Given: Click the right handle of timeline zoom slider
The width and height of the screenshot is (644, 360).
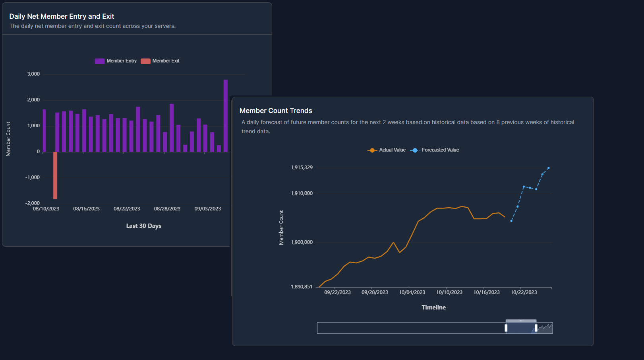Looking at the screenshot, I should (536, 328).
